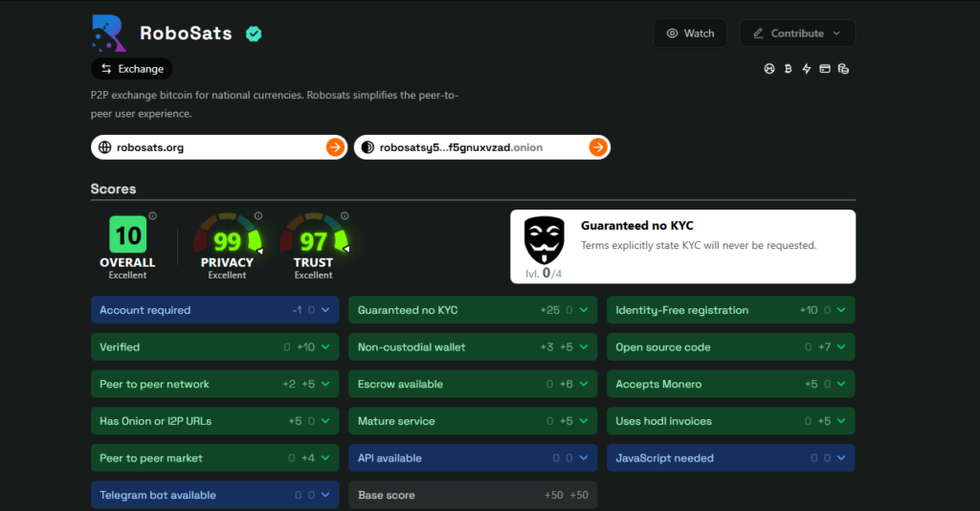This screenshot has width=980, height=511.
Task: Click the RoboSats logo image
Action: click(108, 33)
